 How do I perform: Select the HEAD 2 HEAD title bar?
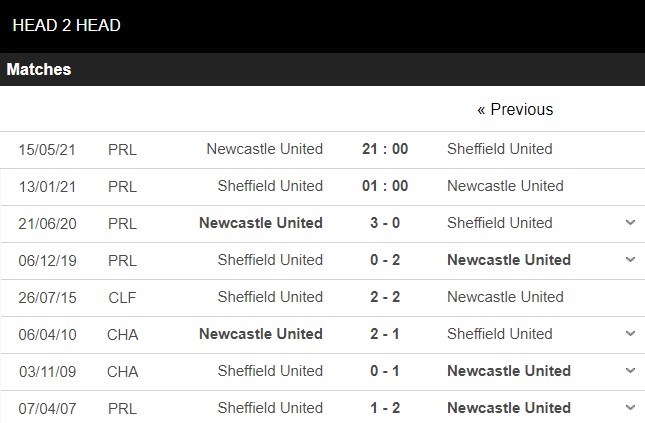tap(322, 26)
